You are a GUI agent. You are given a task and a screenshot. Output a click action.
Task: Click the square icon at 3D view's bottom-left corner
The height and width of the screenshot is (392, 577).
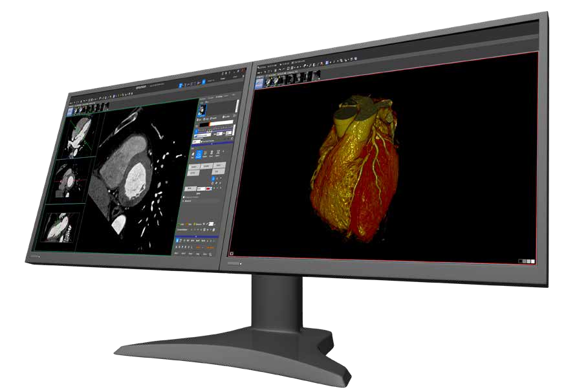pos(232,254)
